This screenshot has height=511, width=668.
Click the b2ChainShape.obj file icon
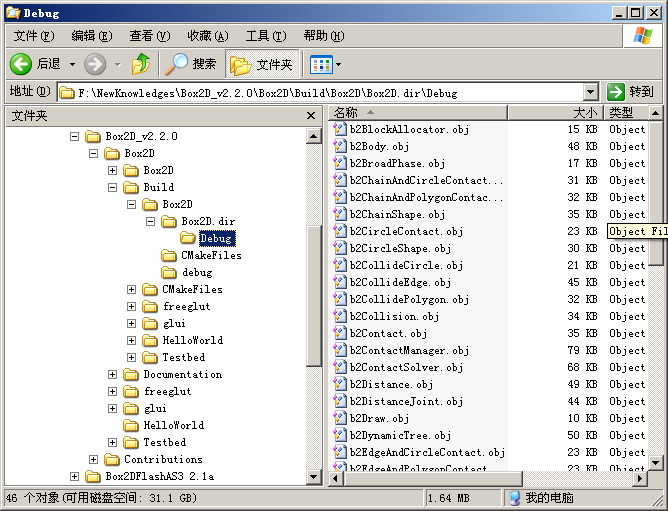coord(340,214)
